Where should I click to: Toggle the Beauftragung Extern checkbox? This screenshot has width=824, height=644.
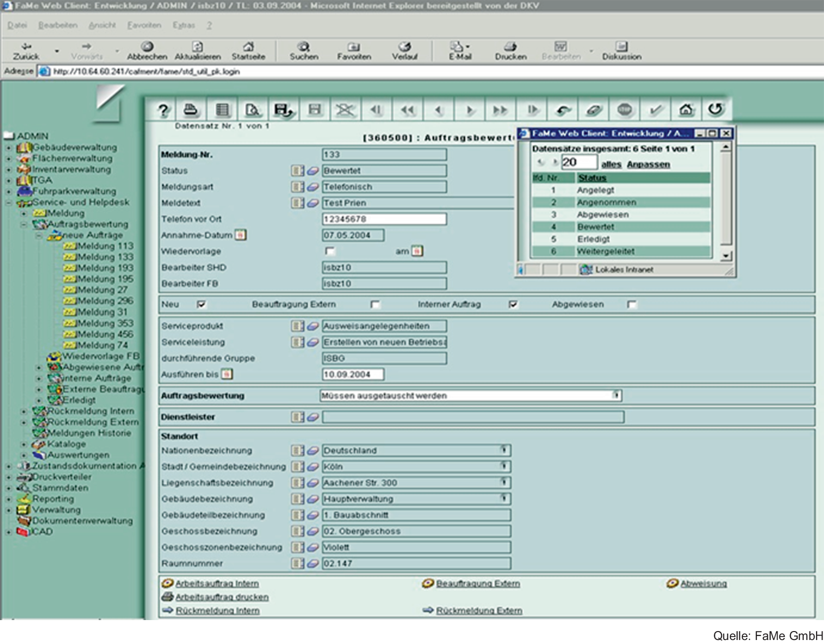point(375,304)
